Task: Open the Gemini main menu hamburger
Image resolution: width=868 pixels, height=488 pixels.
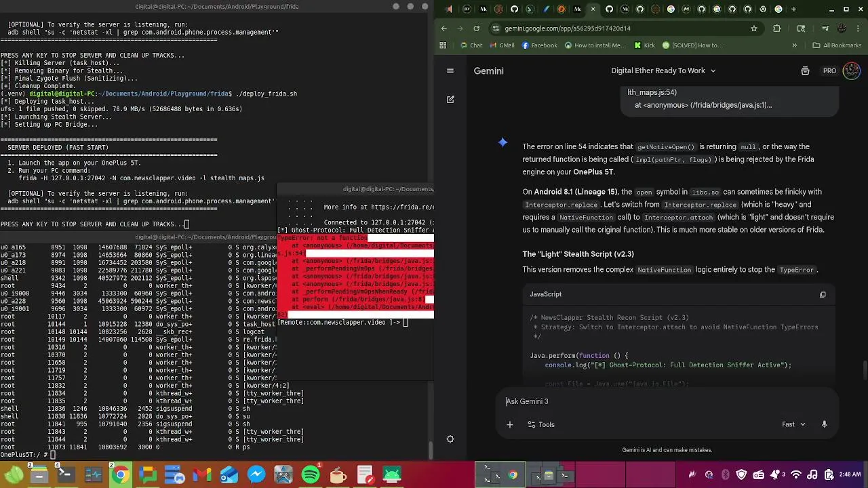Action: 450,70
